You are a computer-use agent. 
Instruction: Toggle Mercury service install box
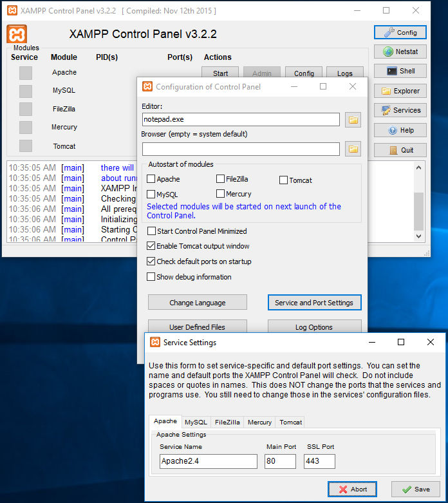coord(26,128)
